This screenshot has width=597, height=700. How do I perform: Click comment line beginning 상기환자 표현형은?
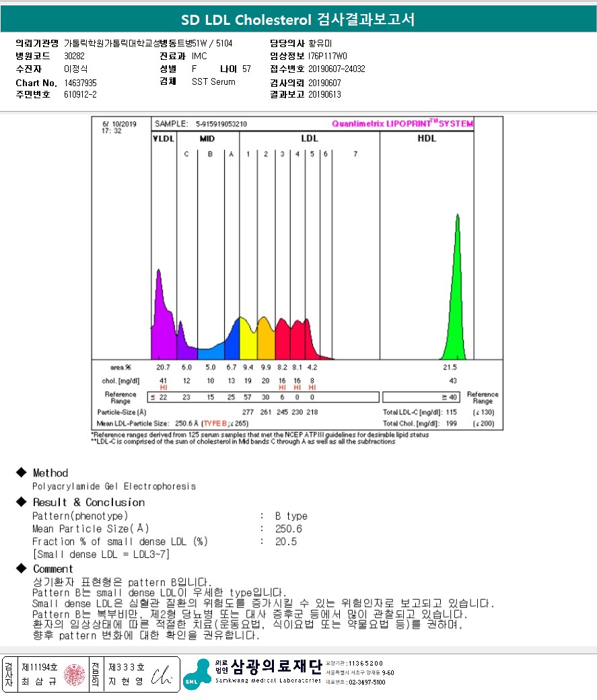coord(122,582)
